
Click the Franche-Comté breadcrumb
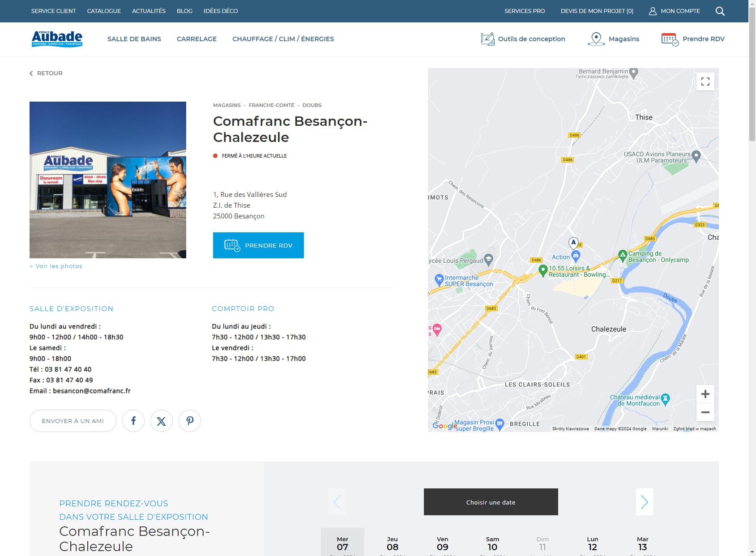tap(272, 105)
